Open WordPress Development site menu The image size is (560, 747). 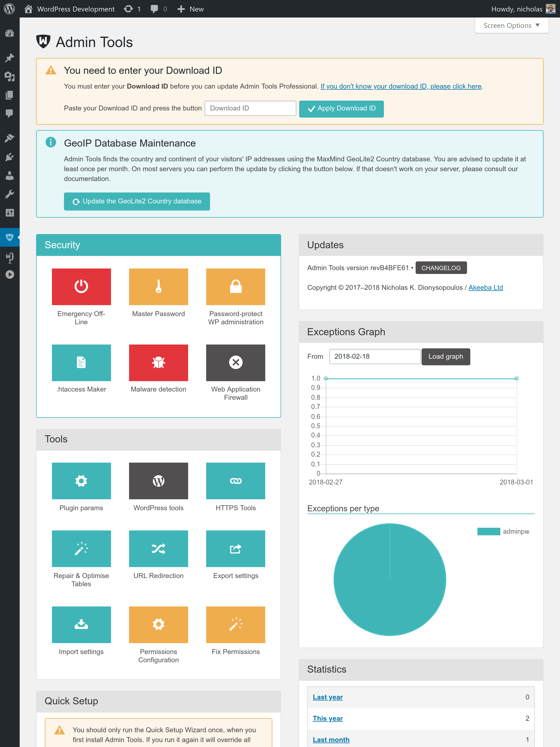tap(69, 9)
